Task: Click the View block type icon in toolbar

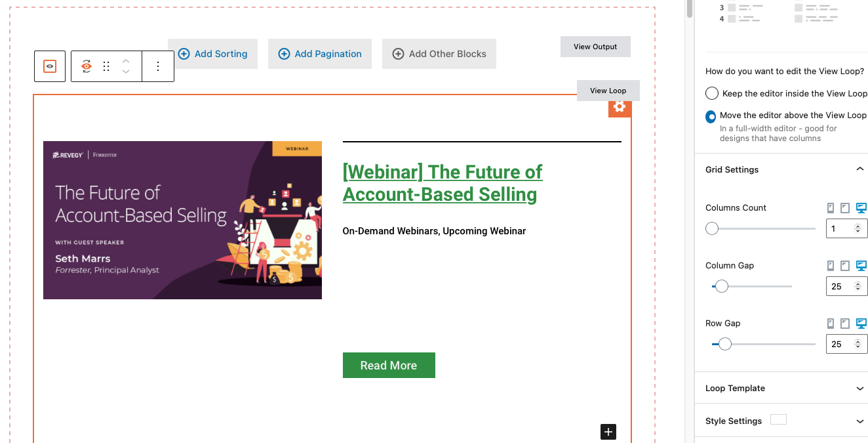Action: click(x=87, y=66)
